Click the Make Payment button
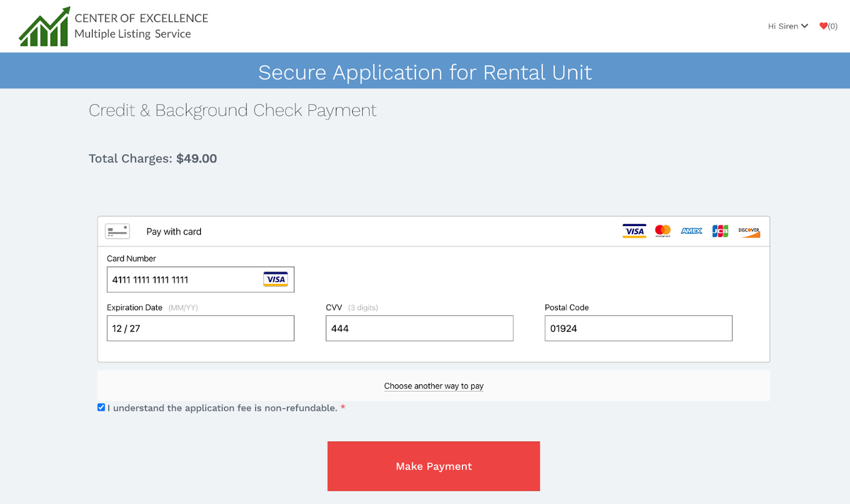This screenshot has width=850, height=504. pyautogui.click(x=433, y=466)
